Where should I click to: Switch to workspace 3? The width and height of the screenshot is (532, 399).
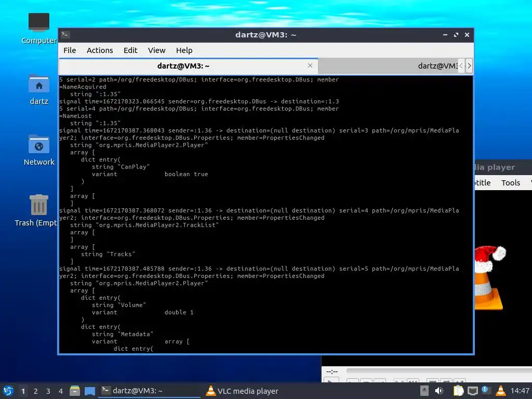click(x=48, y=391)
